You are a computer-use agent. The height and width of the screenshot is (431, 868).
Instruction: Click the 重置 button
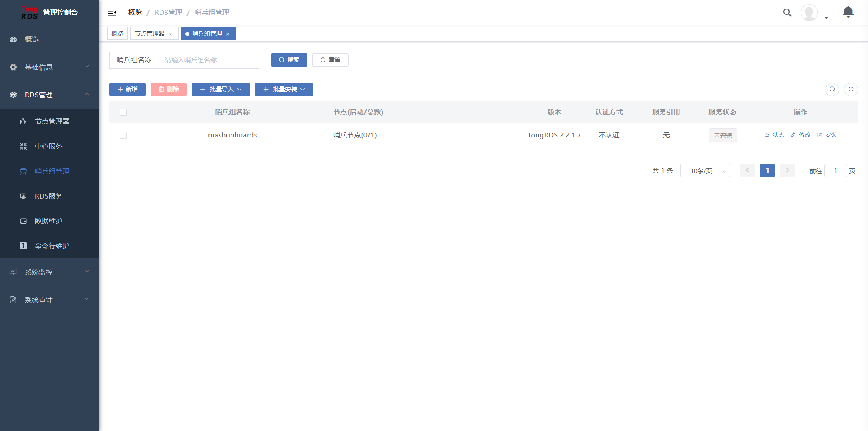(x=330, y=60)
